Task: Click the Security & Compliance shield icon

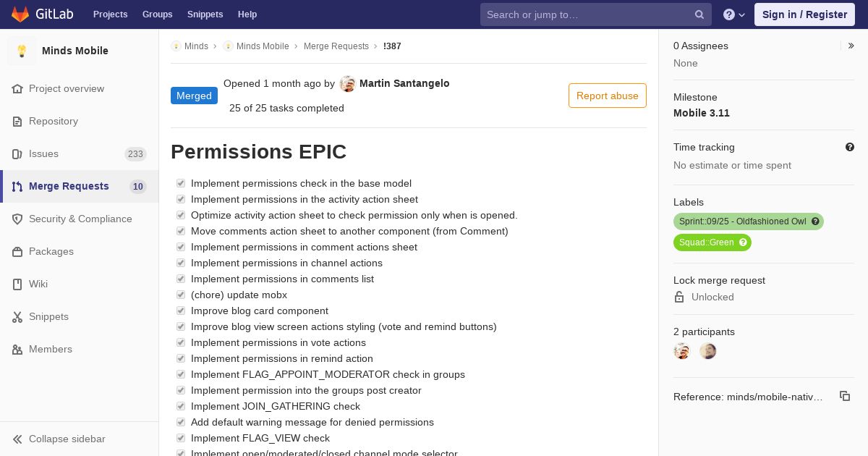Action: [x=17, y=219]
